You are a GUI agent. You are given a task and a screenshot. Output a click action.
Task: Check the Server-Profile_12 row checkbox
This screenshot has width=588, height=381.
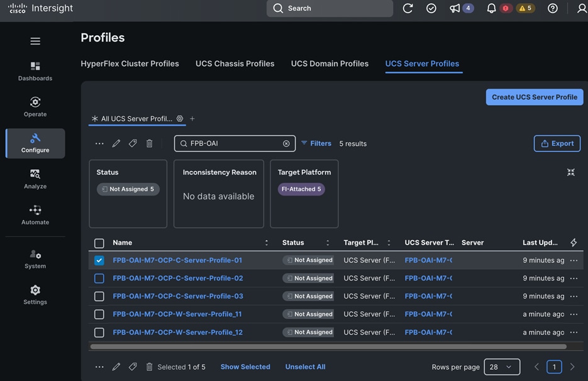point(99,332)
